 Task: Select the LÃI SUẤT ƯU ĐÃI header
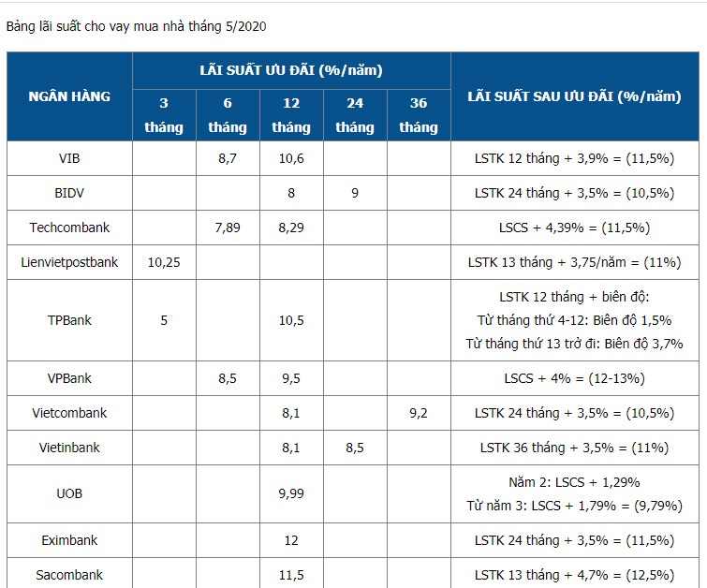click(291, 71)
